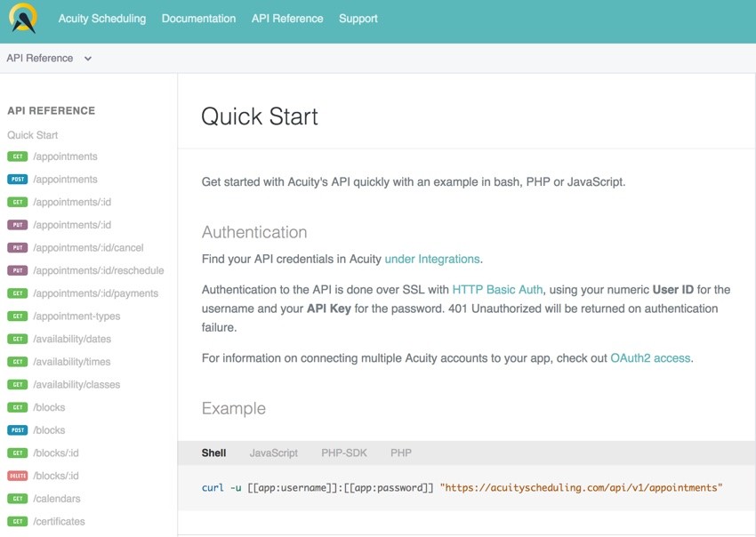Click the Acuity logo icon
The image size is (756, 537).
[23, 18]
